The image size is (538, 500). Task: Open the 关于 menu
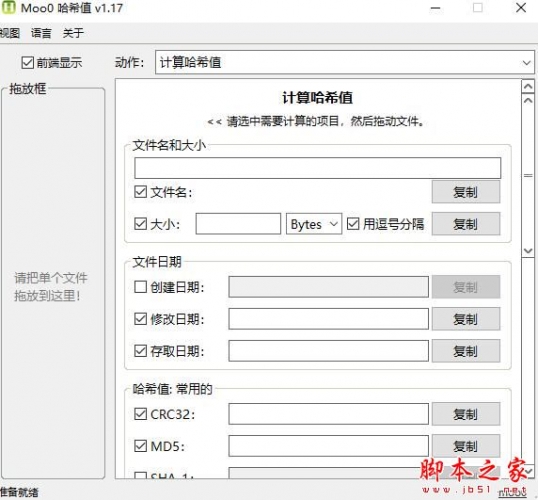(73, 33)
